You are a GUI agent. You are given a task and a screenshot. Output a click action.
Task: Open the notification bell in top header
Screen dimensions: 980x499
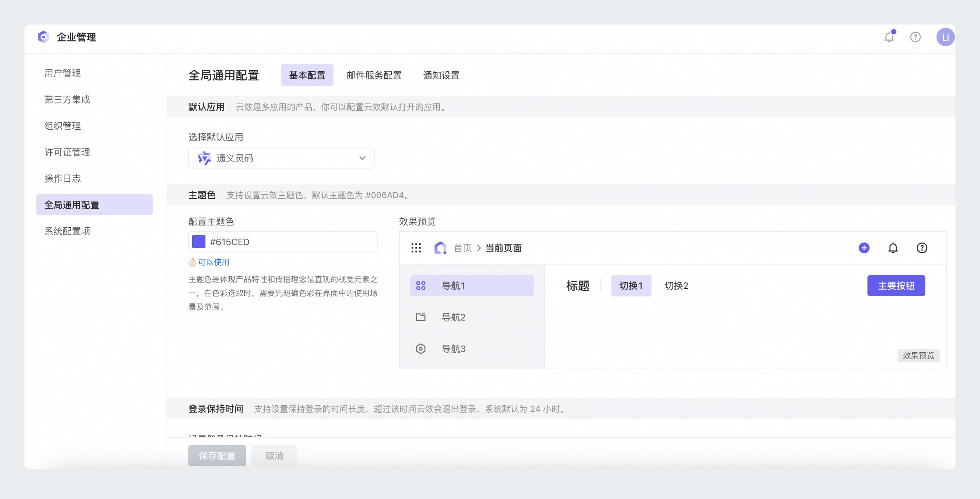pyautogui.click(x=889, y=37)
